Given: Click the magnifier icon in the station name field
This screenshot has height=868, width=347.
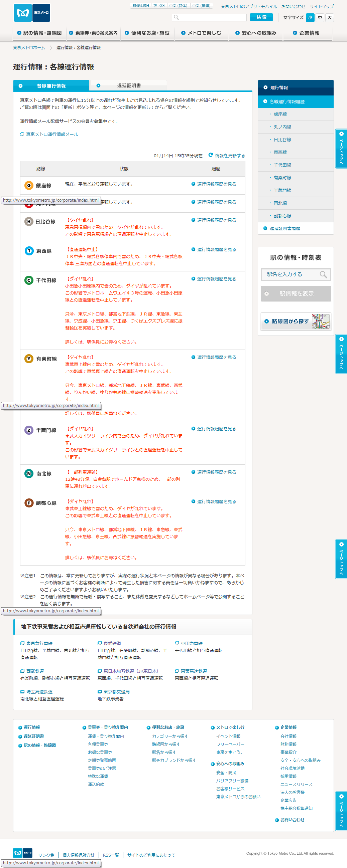Looking at the screenshot, I should [323, 274].
